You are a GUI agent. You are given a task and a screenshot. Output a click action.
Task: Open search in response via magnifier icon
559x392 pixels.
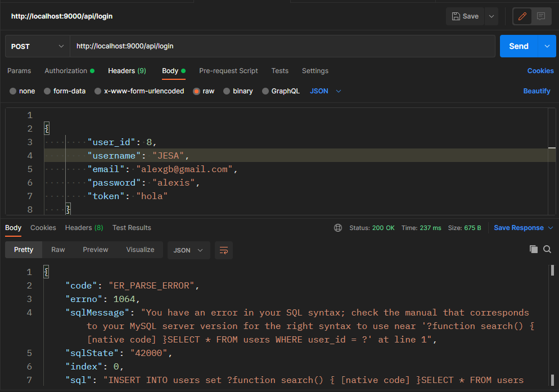pos(547,249)
